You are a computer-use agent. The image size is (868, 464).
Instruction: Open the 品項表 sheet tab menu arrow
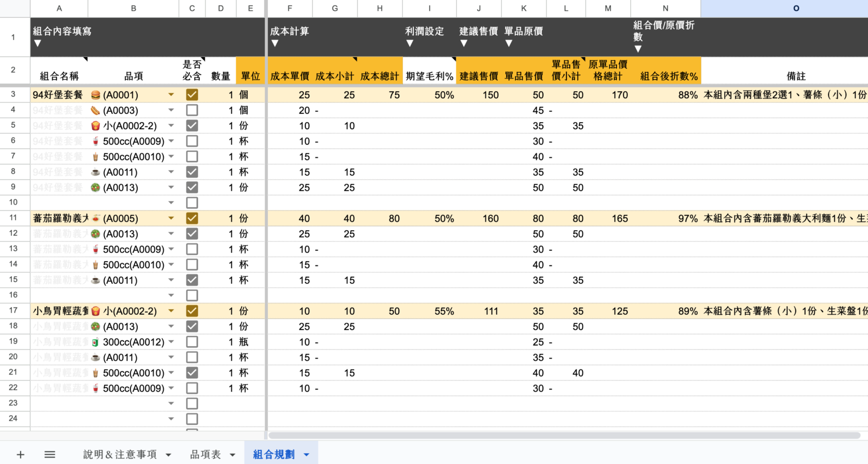pos(233,455)
